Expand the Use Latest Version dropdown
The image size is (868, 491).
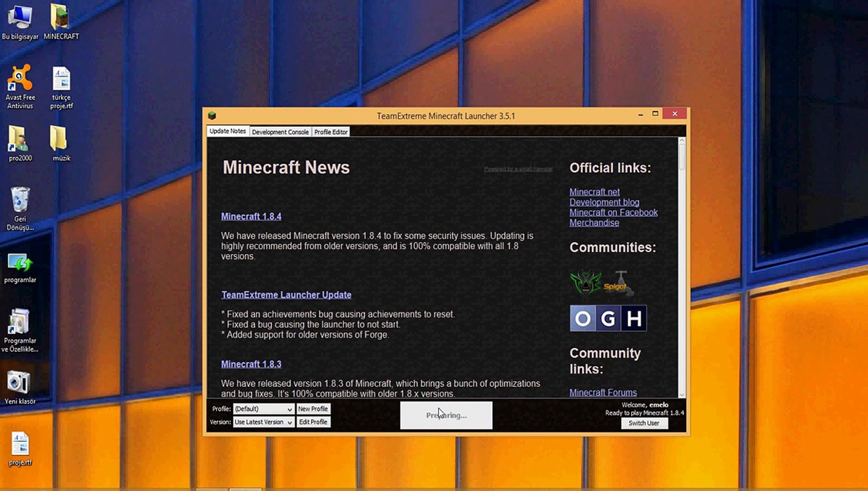click(x=263, y=422)
